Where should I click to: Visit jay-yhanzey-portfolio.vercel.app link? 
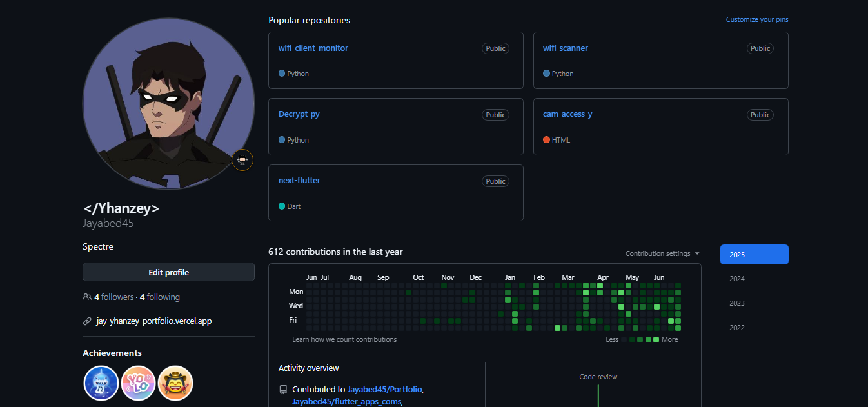pos(153,321)
